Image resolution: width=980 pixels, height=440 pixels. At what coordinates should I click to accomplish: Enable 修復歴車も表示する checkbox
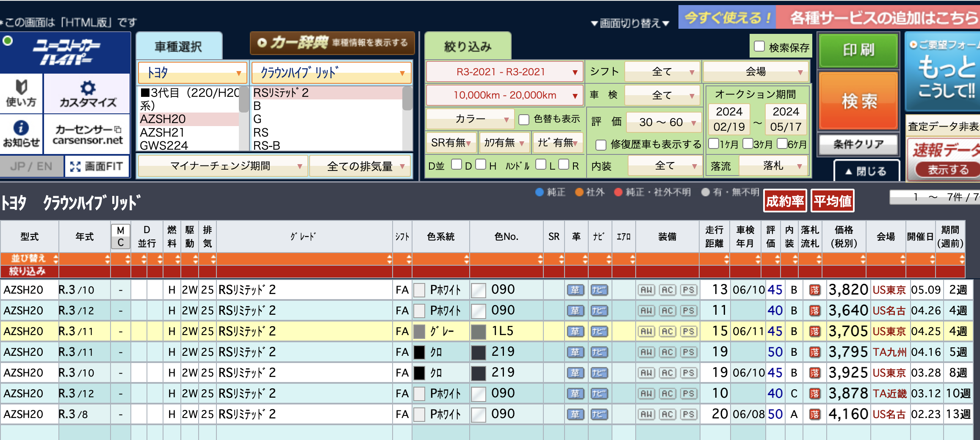click(x=601, y=145)
